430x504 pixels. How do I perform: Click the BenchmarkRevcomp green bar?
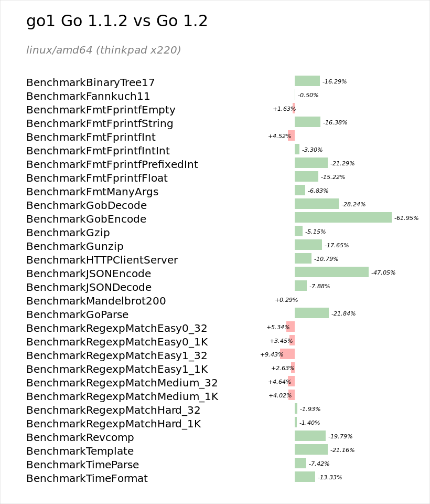point(310,436)
